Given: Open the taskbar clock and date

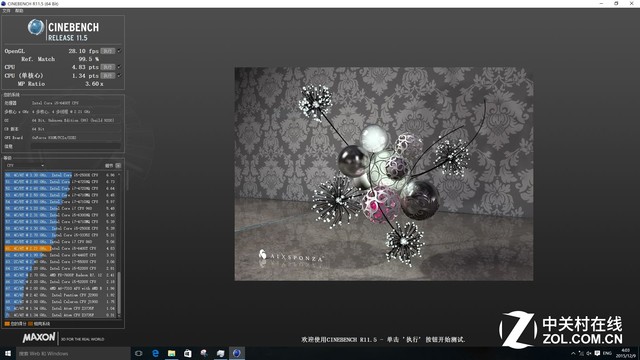Looking at the screenshot, I should [626, 353].
